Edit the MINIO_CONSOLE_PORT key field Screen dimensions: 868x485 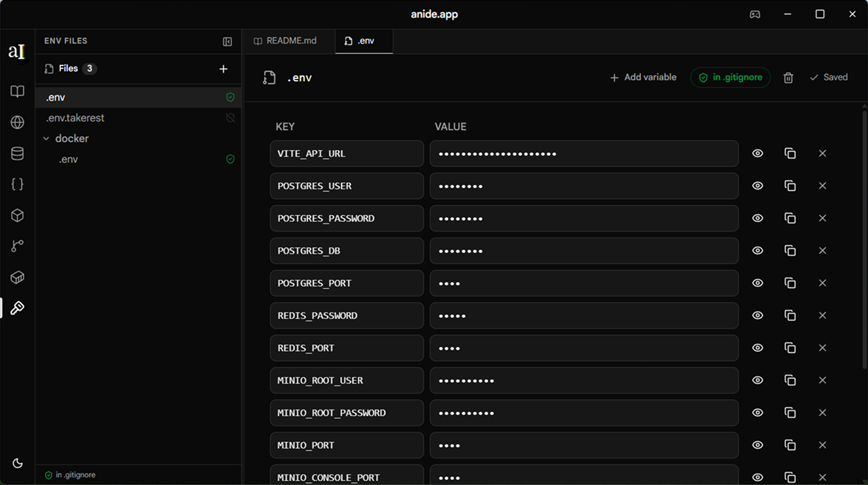pos(347,475)
